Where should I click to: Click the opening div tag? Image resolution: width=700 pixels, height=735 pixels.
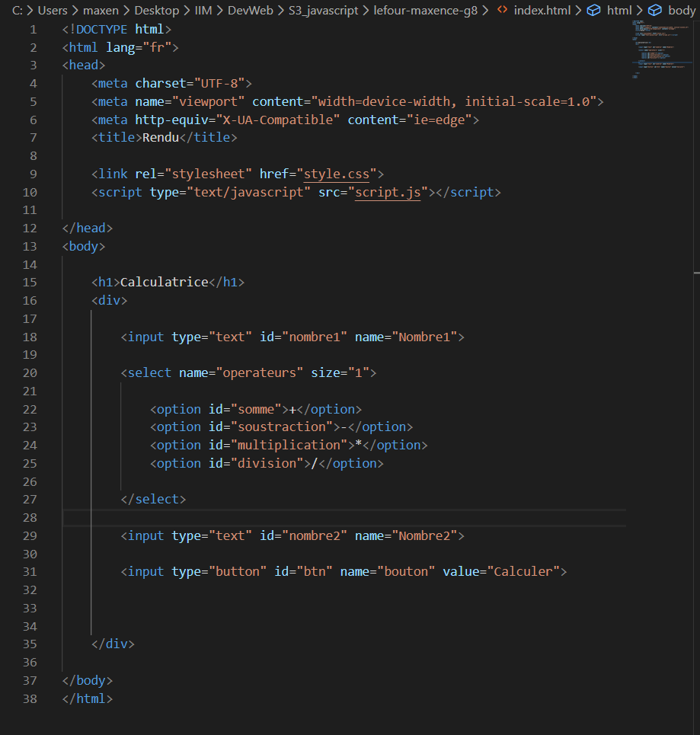point(109,300)
